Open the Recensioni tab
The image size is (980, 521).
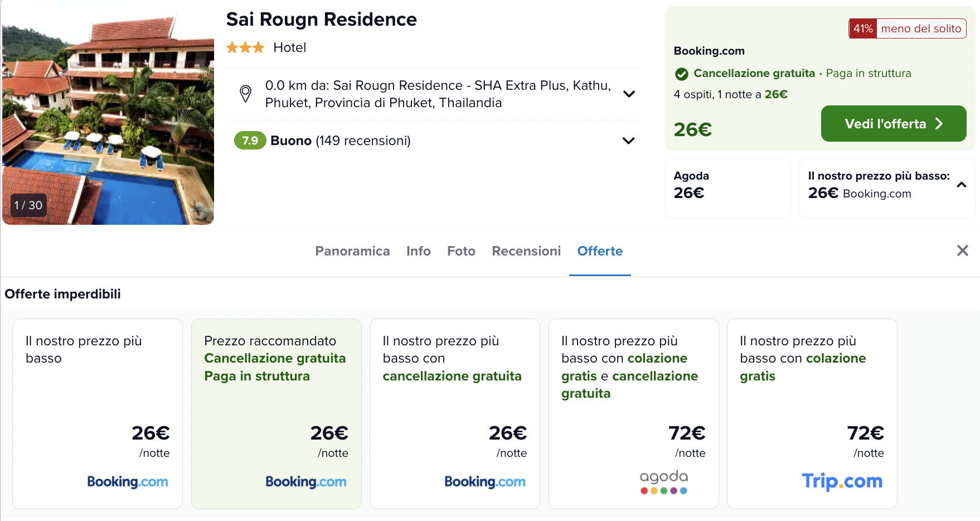pyautogui.click(x=526, y=251)
